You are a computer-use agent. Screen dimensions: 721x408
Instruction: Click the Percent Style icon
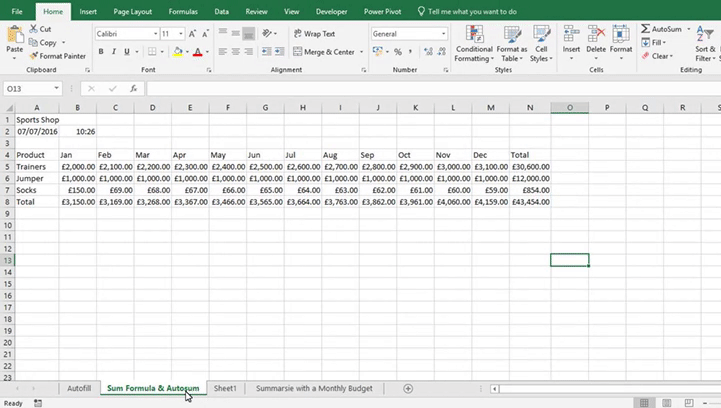[398, 52]
